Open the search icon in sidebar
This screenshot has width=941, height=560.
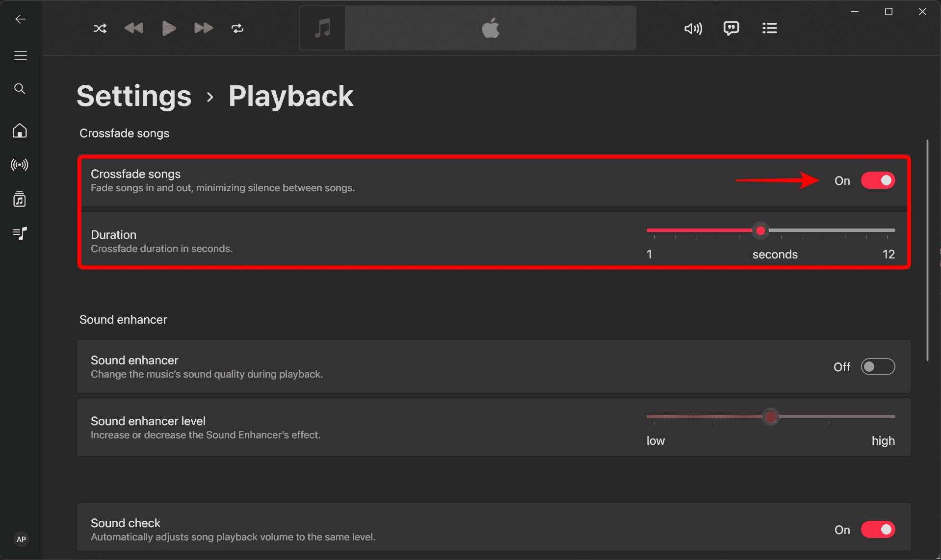pyautogui.click(x=20, y=89)
